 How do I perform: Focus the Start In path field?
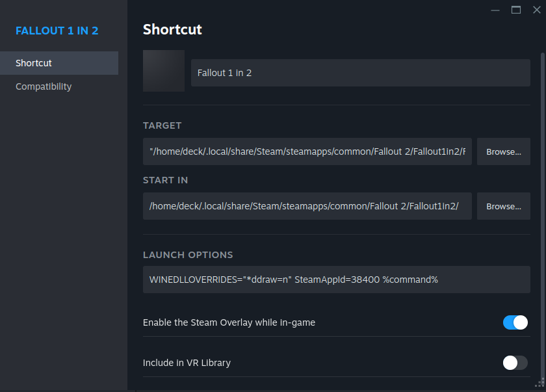tap(307, 206)
